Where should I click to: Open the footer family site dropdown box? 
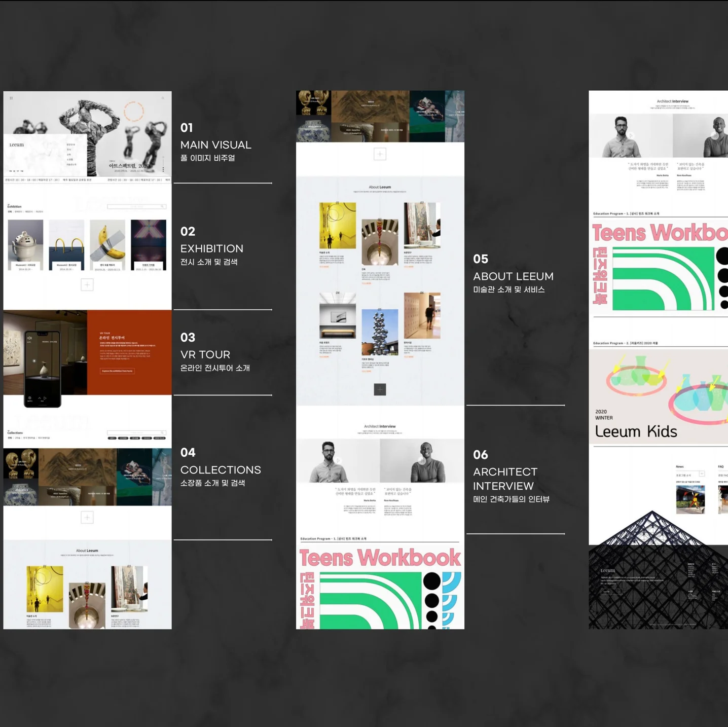pos(611,592)
